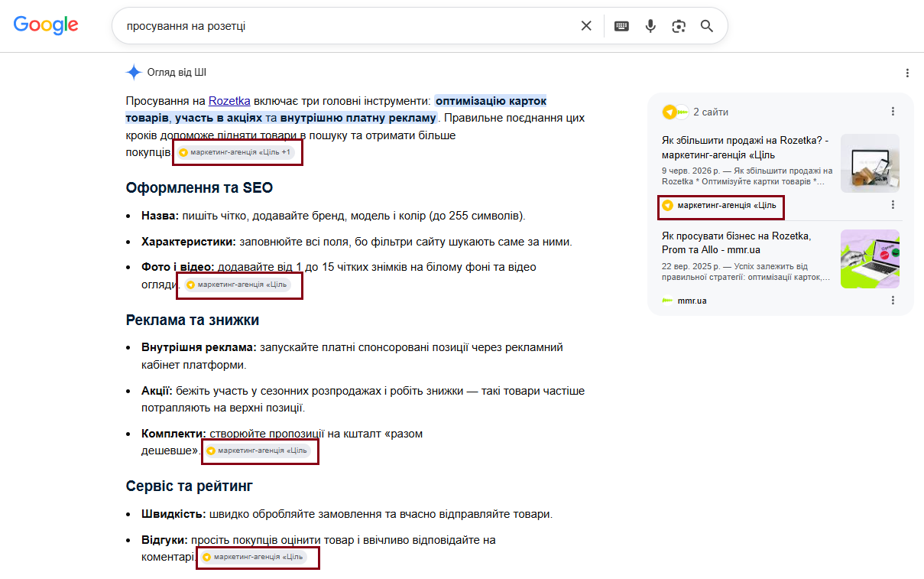Click the AI overview sparkle icon
The width and height of the screenshot is (924, 579).
[x=134, y=73]
